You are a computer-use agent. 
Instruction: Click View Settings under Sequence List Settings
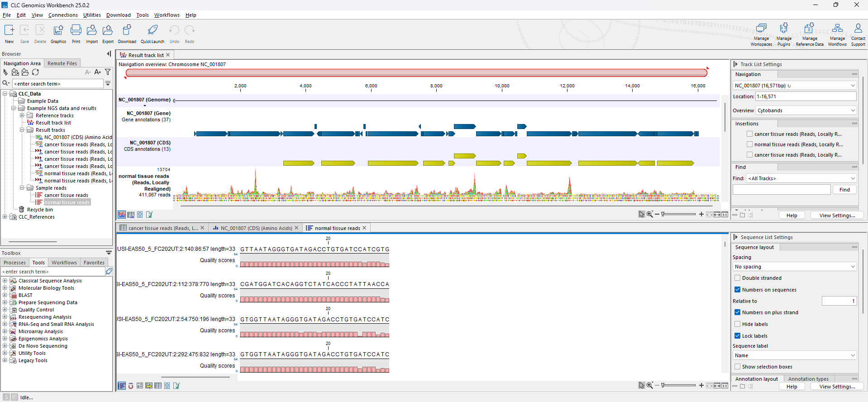tap(837, 387)
